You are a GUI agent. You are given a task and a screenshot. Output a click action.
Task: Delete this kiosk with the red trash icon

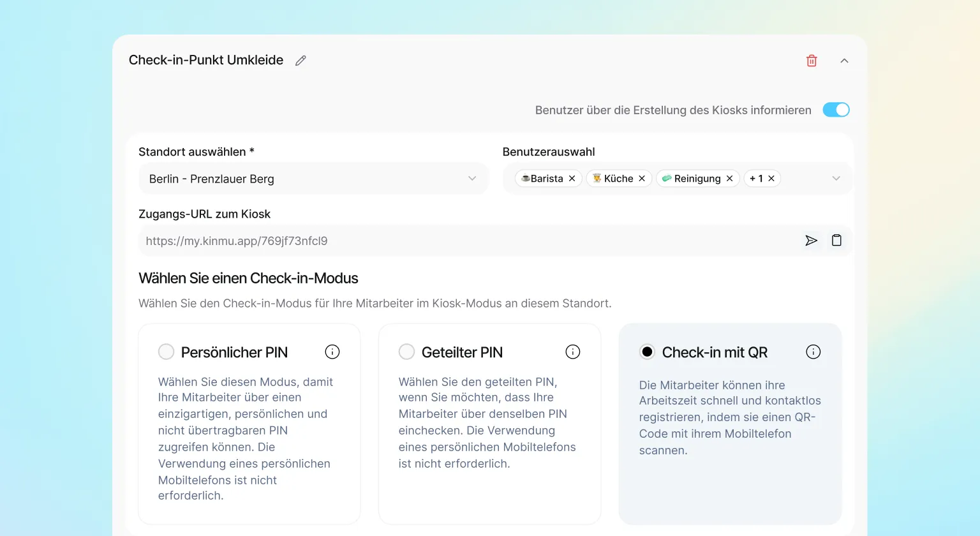tap(812, 61)
